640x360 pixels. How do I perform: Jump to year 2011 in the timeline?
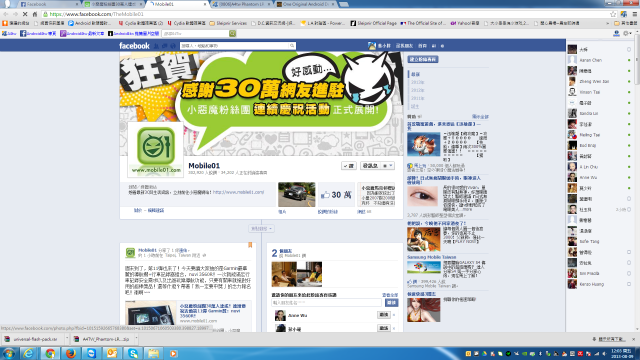[x=417, y=98]
